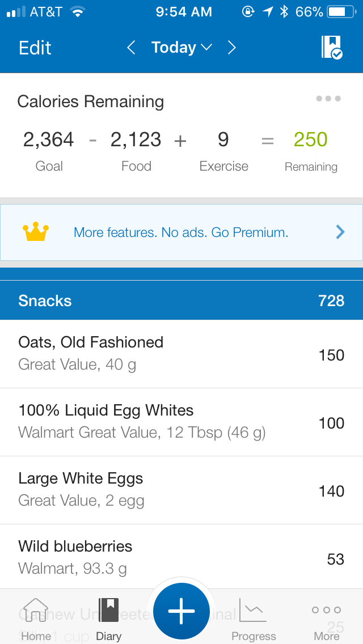The width and height of the screenshot is (363, 644).
Task: Advance to the next day arrow
Action: 231,48
